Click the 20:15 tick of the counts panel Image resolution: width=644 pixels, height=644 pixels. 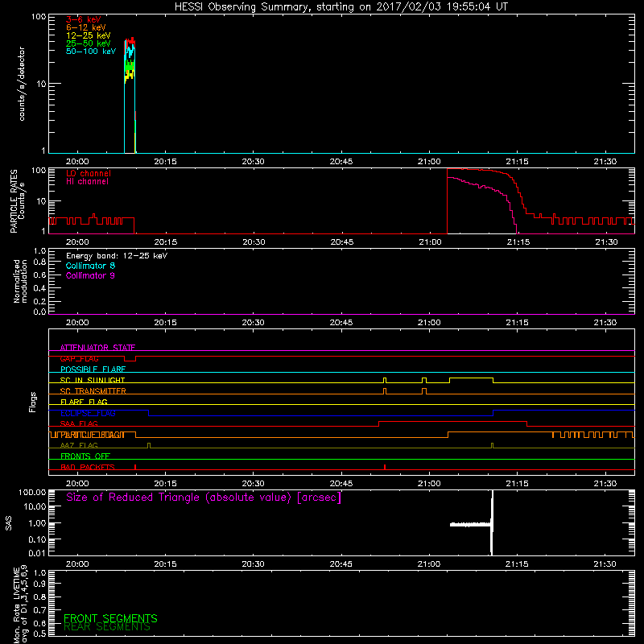165,162
